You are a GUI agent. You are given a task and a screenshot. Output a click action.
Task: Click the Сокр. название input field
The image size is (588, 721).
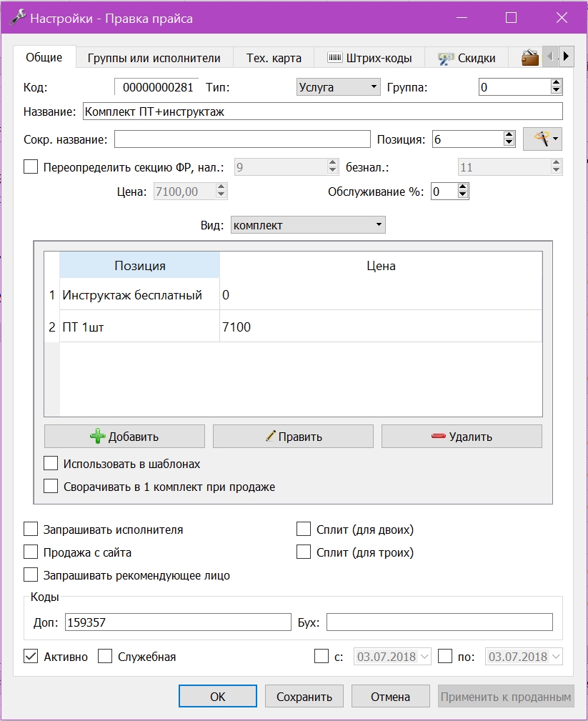(x=242, y=139)
